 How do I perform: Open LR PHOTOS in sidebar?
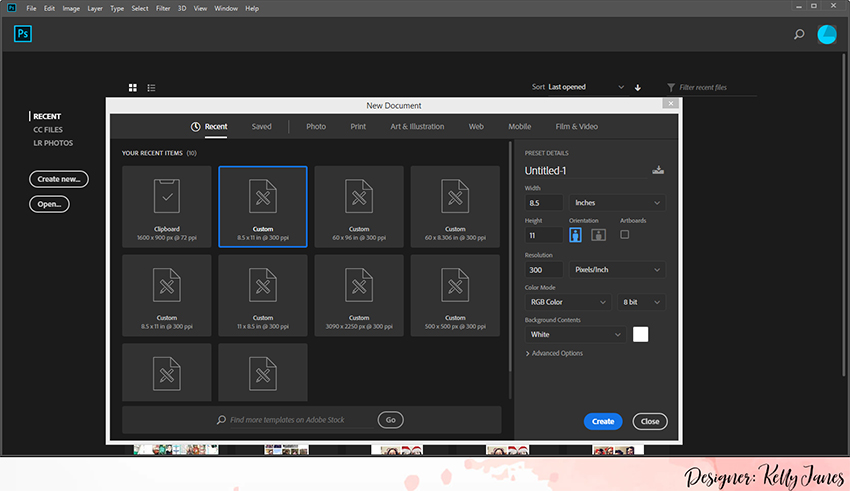click(53, 143)
